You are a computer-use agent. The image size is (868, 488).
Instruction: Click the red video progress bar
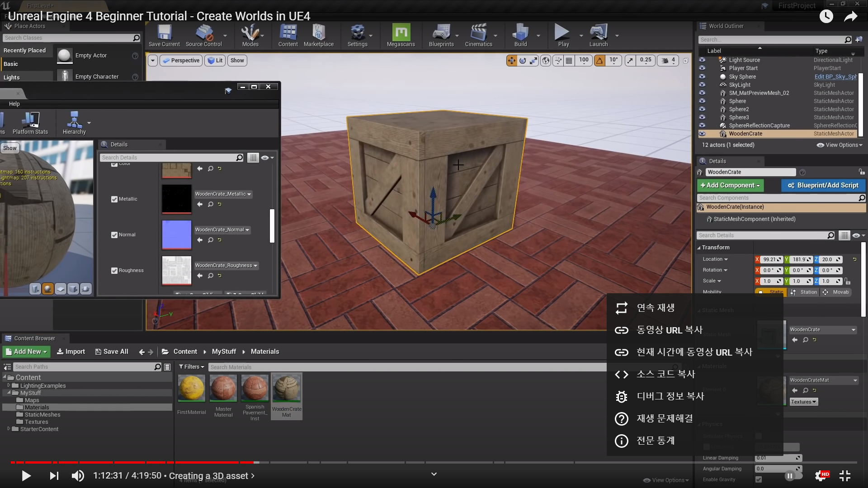pos(136,462)
